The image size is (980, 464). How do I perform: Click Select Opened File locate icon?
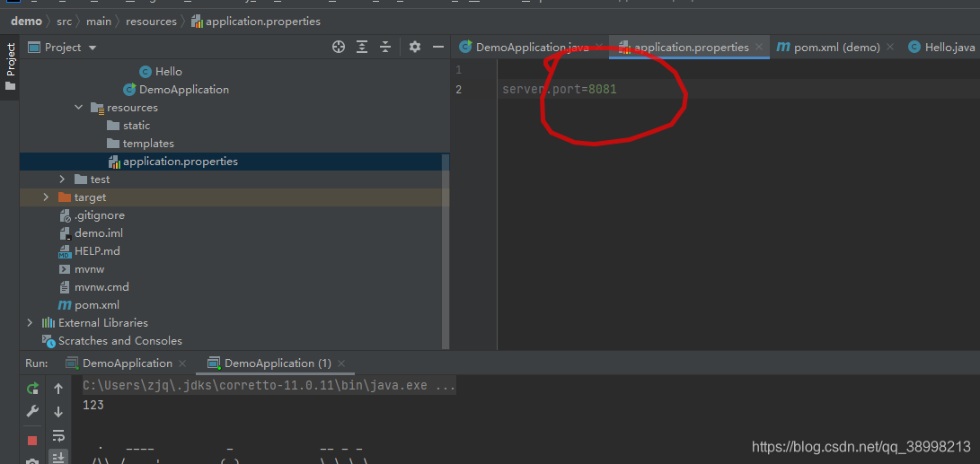point(338,47)
